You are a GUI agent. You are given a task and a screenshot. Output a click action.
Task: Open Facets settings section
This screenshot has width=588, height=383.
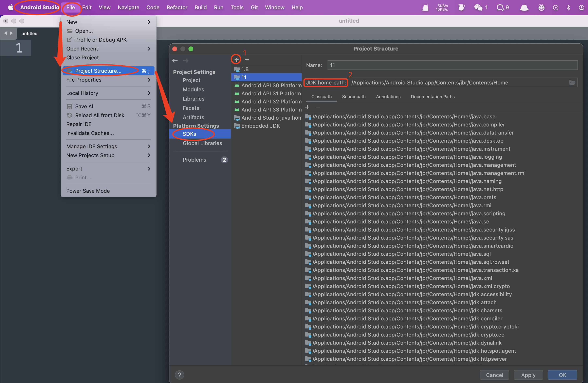coord(191,108)
